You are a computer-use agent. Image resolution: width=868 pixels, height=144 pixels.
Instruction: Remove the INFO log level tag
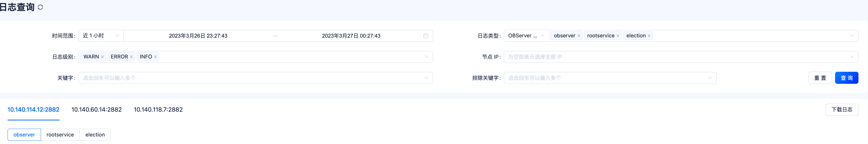(x=155, y=57)
